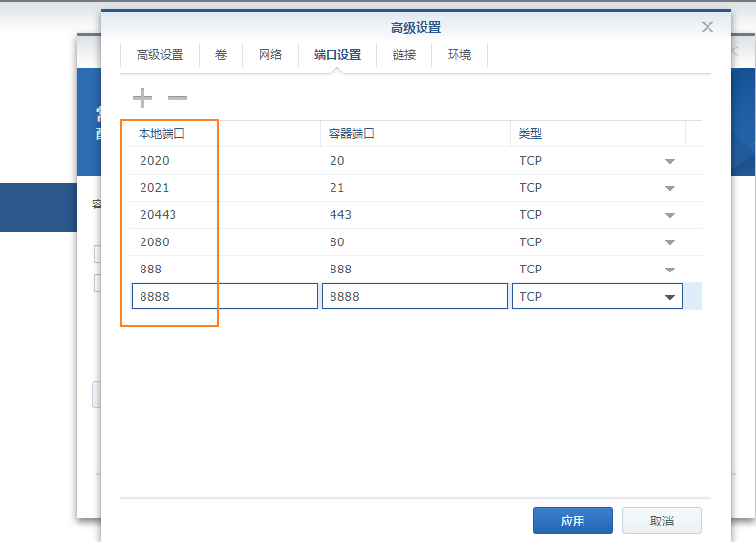756x542 pixels.
Task: Click the minus icon to remove port
Action: [x=176, y=98]
